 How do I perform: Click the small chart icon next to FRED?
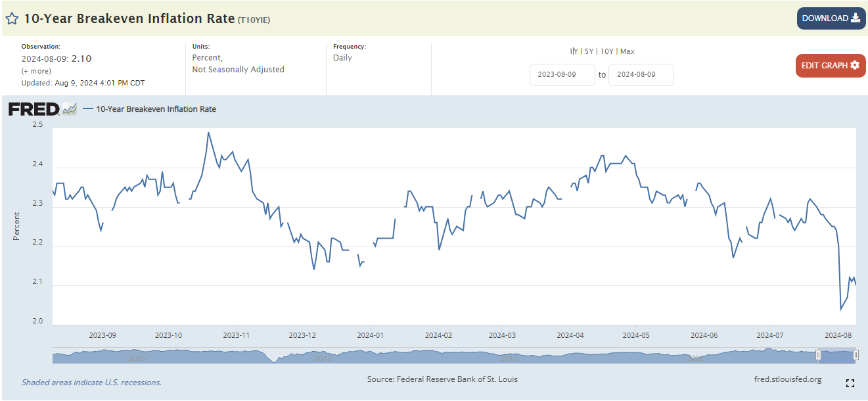[70, 109]
